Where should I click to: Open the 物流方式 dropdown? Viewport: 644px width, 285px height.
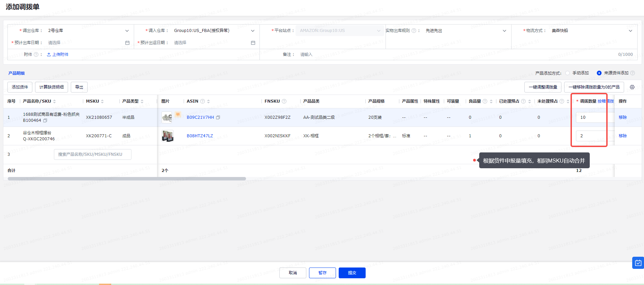point(630,31)
